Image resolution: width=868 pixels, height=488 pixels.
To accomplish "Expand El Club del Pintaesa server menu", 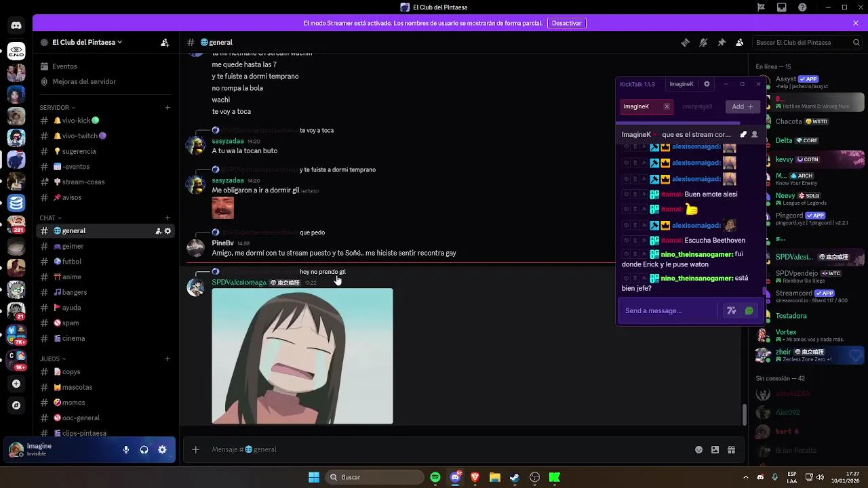I will (x=87, y=42).
